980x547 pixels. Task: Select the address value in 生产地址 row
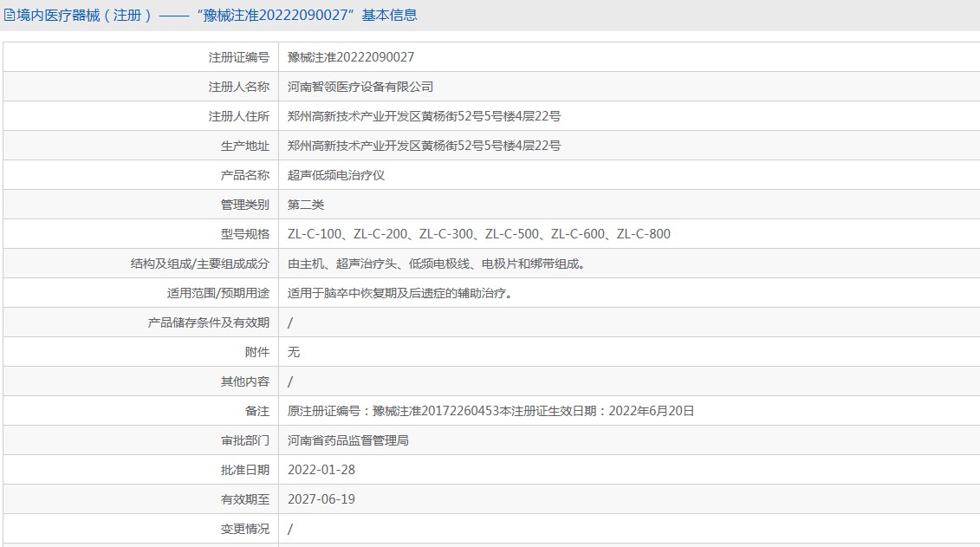point(424,146)
